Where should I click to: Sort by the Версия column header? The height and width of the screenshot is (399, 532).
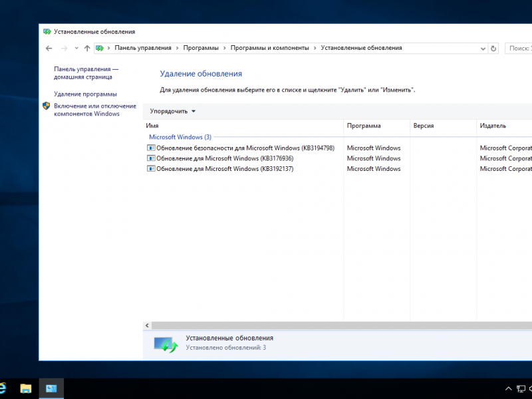pyautogui.click(x=443, y=126)
